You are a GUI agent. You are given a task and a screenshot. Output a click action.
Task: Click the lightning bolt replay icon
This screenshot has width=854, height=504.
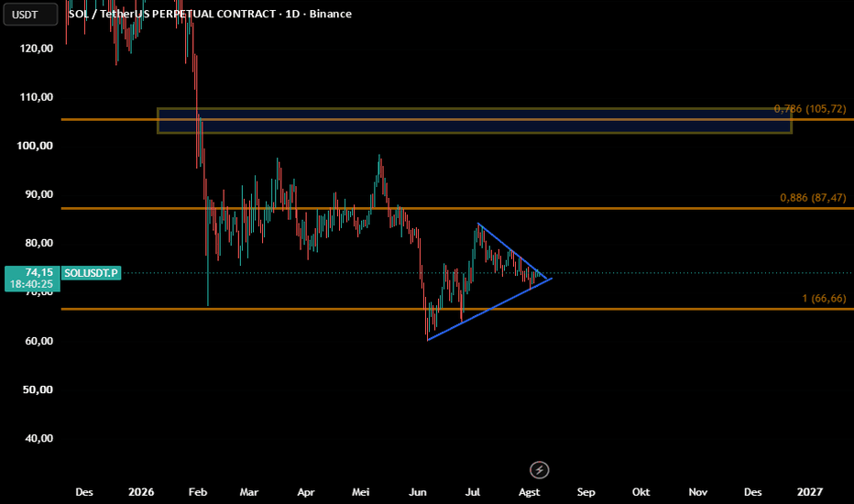[x=539, y=470]
